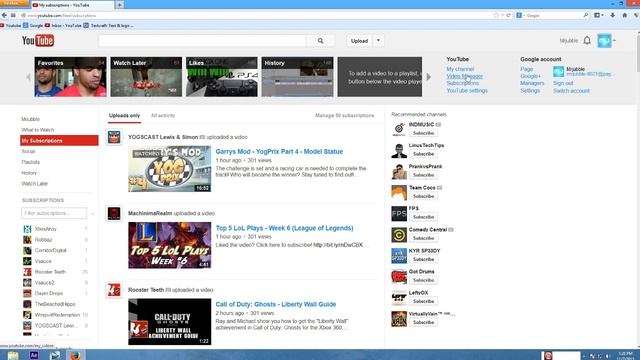Open the Firefox menu button dropdown
Image resolution: width=640 pixels, height=360 pixels.
point(14,3)
